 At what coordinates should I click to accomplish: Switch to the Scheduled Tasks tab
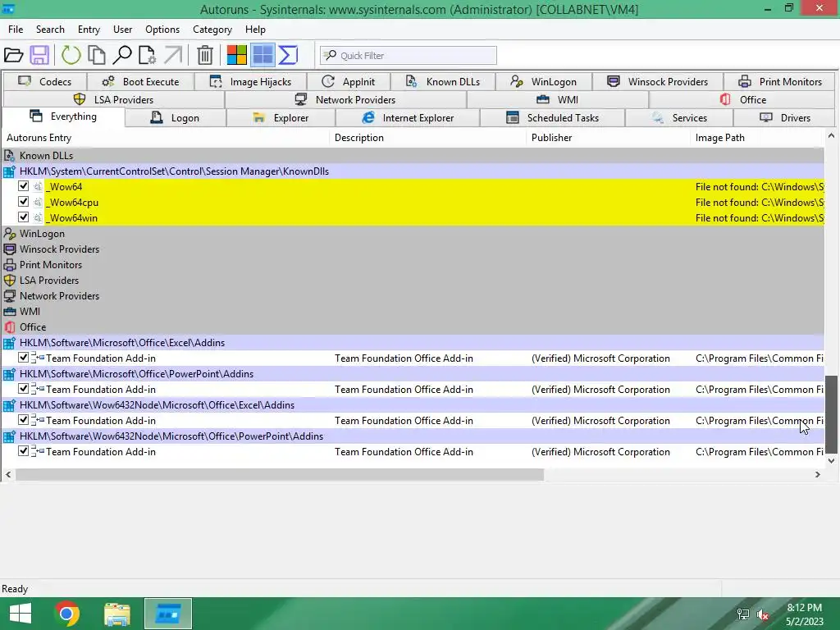[552, 118]
